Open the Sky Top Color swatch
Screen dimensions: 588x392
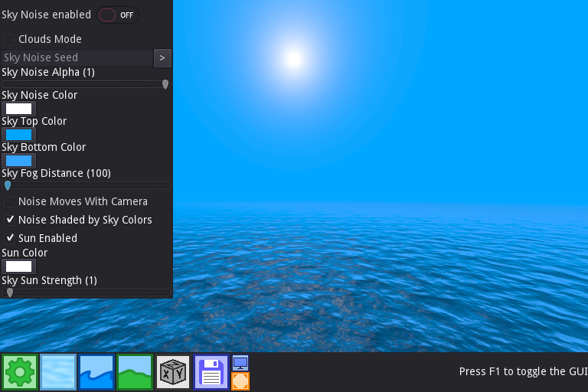[x=19, y=135]
